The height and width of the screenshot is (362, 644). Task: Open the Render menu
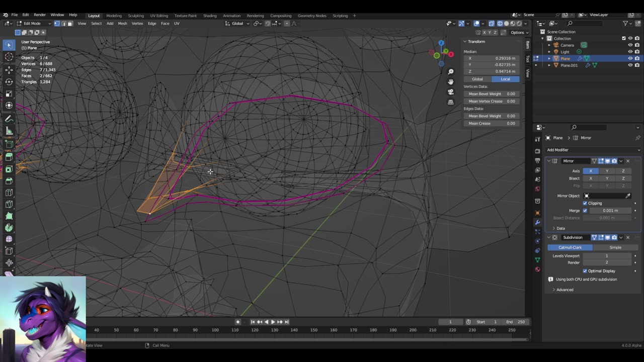(x=39, y=15)
